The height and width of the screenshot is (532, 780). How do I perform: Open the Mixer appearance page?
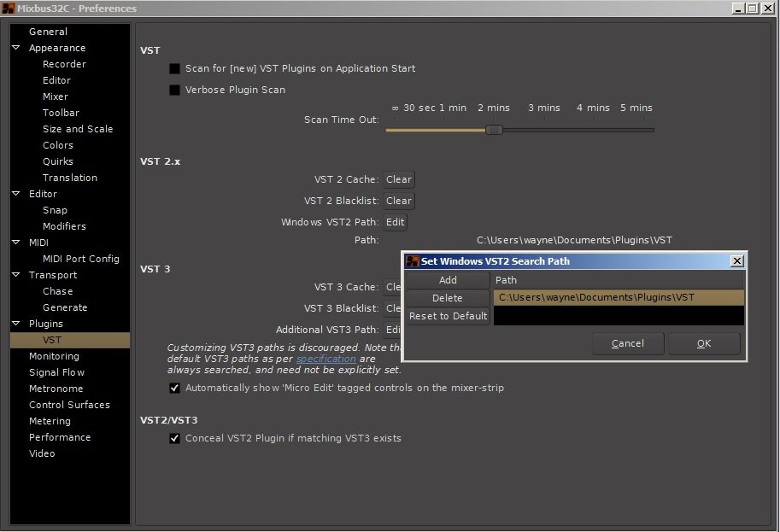coord(56,96)
